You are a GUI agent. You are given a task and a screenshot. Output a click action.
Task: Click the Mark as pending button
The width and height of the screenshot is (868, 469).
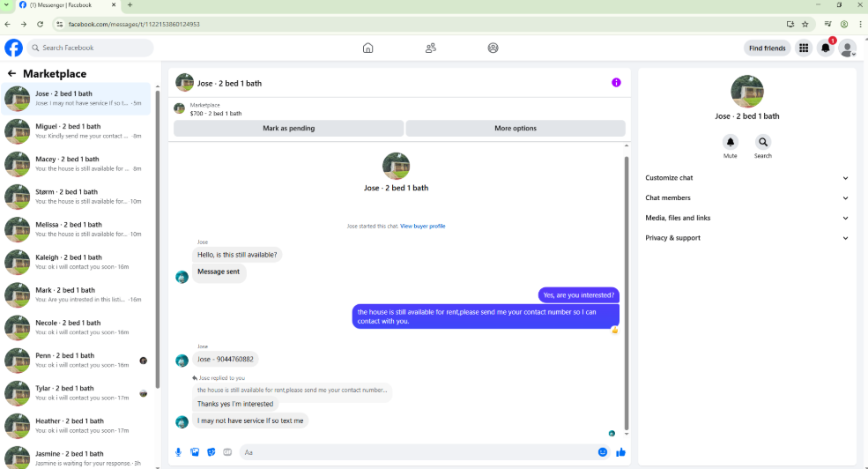click(x=288, y=128)
